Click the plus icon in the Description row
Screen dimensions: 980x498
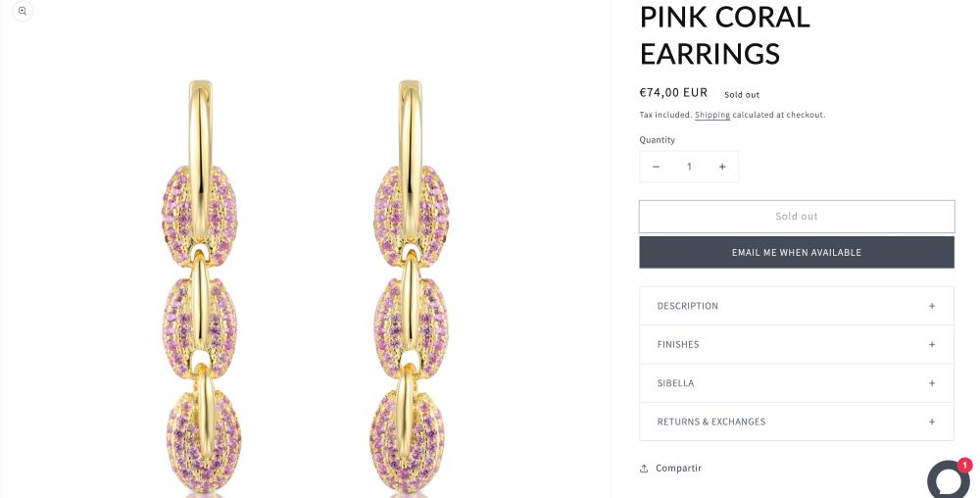pos(932,306)
